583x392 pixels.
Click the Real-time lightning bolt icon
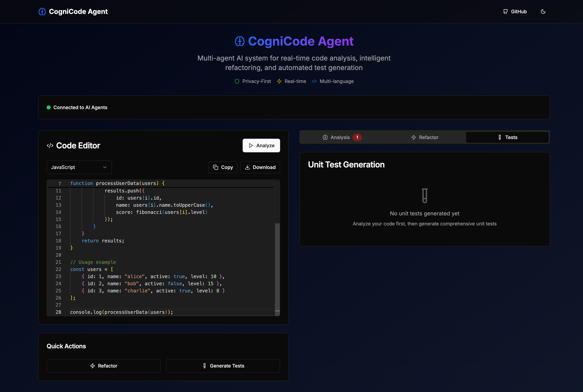pos(279,81)
